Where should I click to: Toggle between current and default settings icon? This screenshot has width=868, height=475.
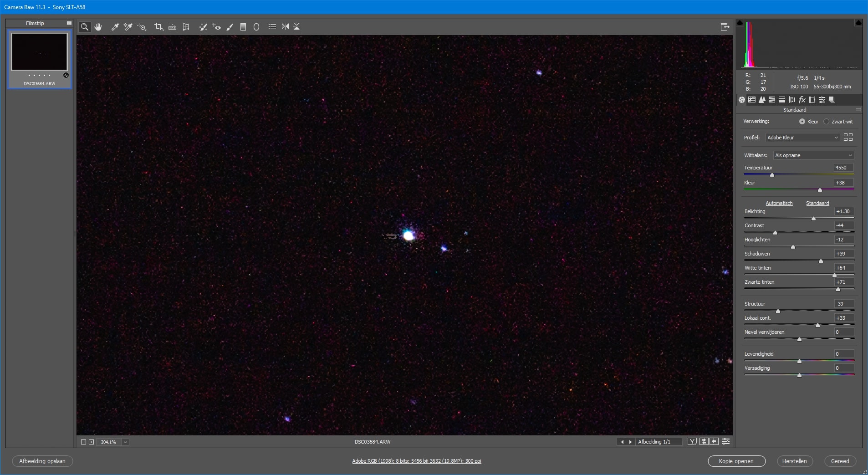pos(725,441)
